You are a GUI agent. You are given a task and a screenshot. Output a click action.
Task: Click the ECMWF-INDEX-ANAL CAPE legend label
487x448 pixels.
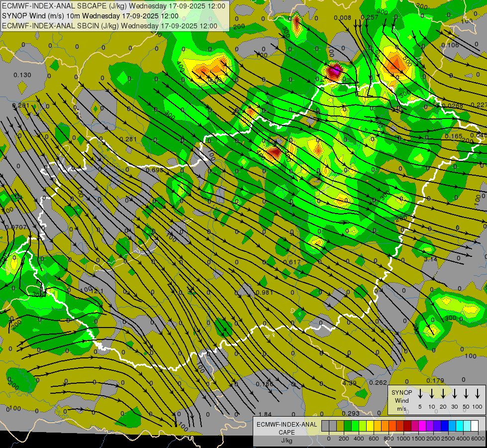pos(286,428)
